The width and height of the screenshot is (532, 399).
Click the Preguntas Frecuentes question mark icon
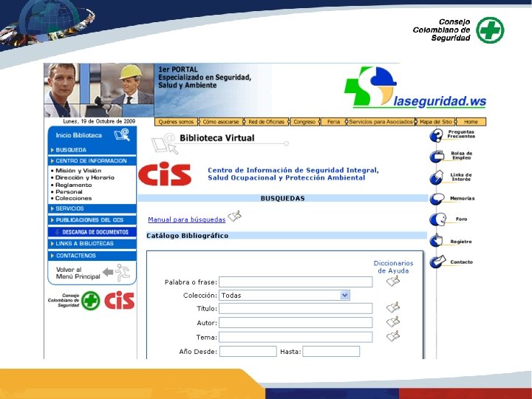point(436,136)
